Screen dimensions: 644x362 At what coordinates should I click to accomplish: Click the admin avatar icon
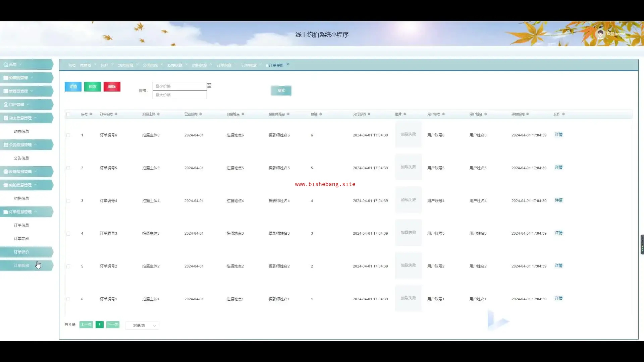[600, 34]
